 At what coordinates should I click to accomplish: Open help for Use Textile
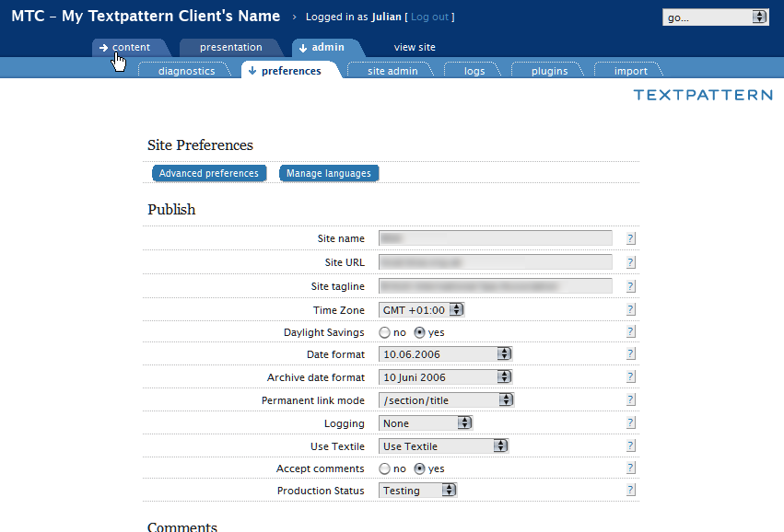tap(630, 445)
